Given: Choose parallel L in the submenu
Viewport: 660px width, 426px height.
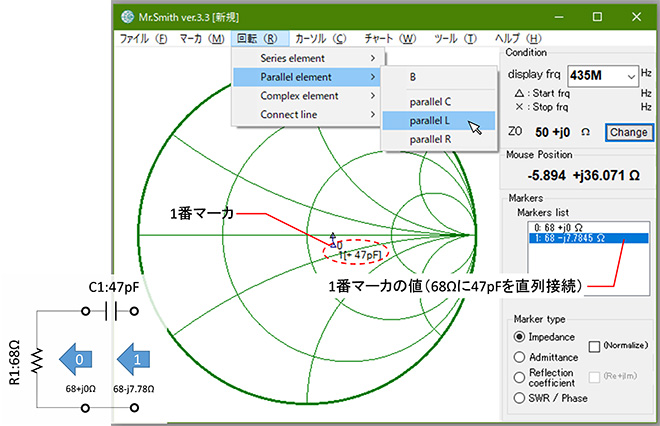Looking at the screenshot, I should coord(439,120).
